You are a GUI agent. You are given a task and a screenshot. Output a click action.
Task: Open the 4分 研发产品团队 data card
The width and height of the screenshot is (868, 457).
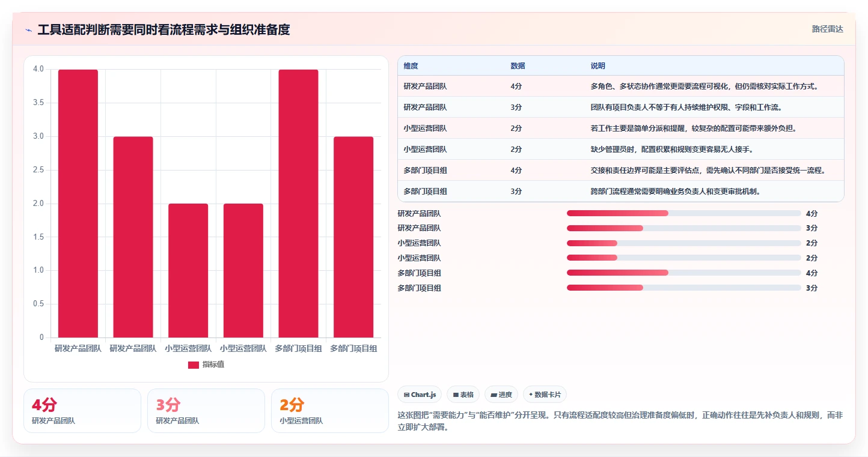[82, 411]
